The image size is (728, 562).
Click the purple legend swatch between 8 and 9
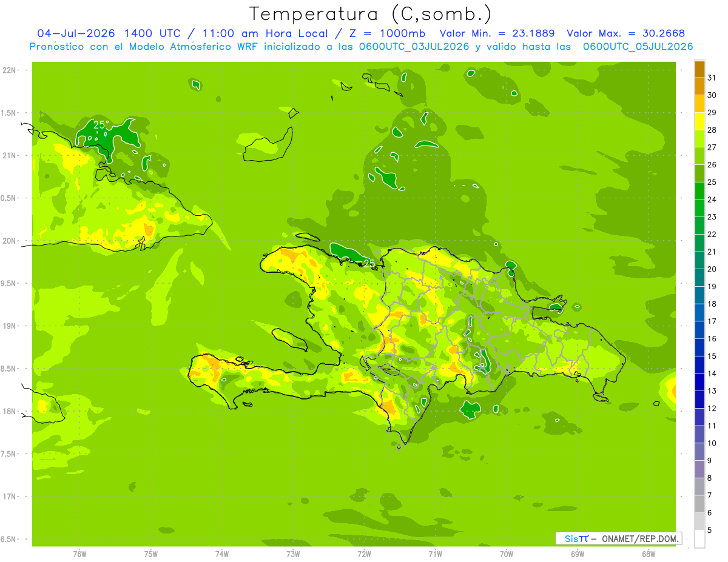pos(699,469)
